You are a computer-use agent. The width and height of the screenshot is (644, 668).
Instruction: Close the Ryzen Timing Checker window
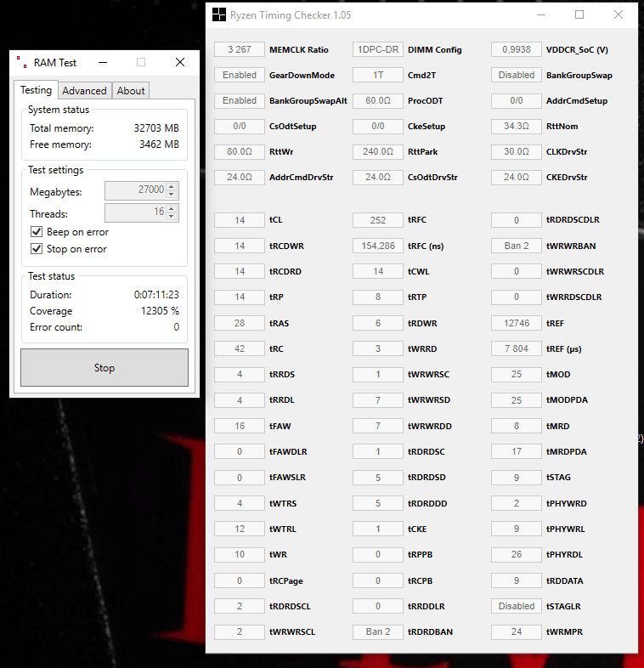click(619, 15)
